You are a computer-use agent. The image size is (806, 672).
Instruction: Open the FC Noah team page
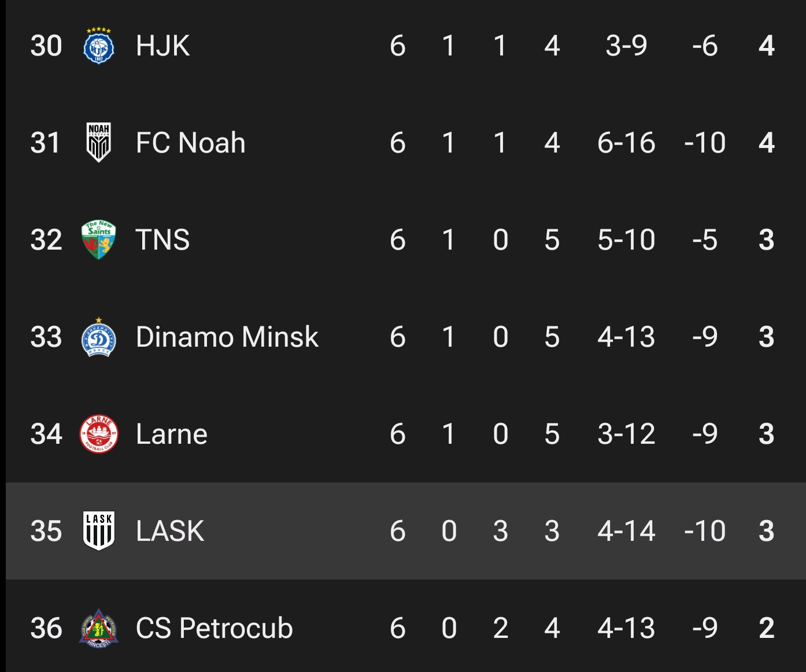[x=190, y=143]
